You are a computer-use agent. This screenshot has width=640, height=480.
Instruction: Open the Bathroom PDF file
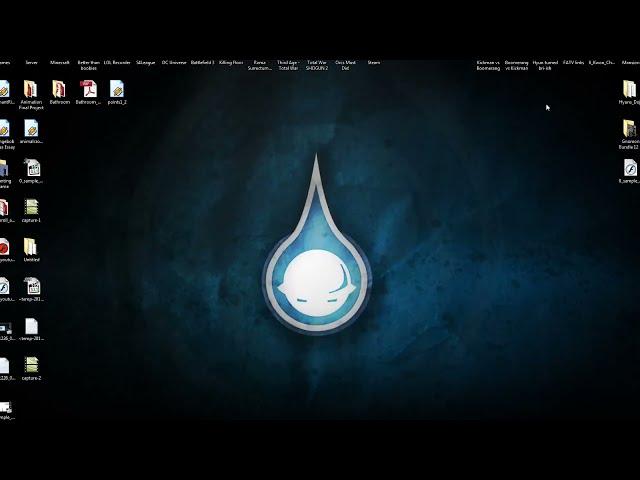[x=88, y=90]
